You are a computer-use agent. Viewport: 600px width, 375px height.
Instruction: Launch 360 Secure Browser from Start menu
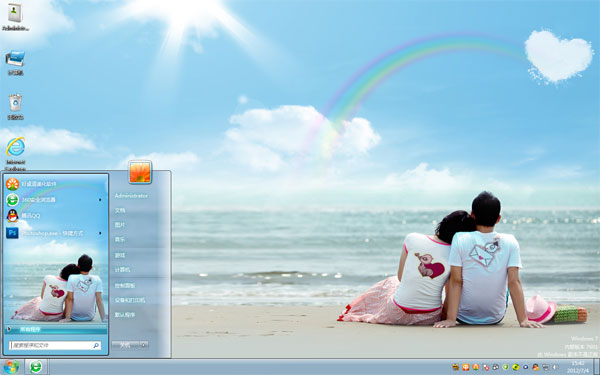pyautogui.click(x=55, y=200)
